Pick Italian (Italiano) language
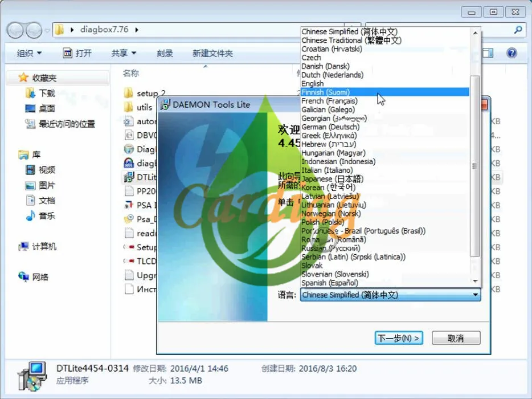The image size is (532, 399). [x=384, y=170]
